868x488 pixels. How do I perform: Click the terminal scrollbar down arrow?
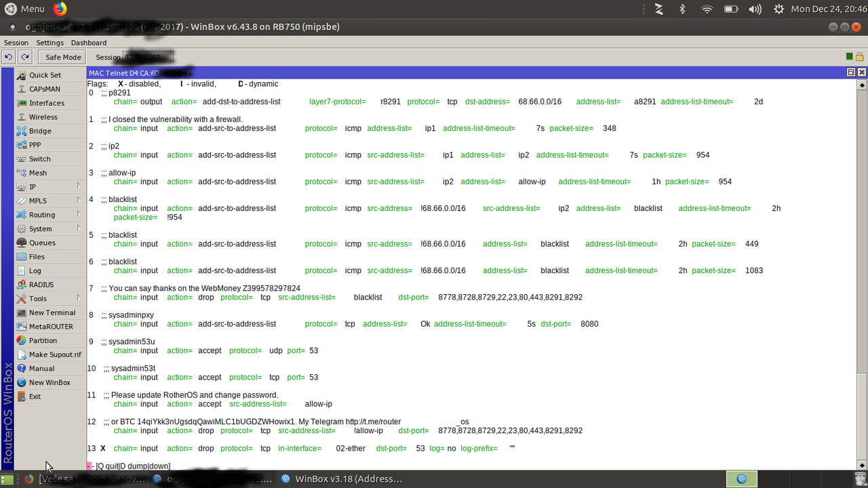point(862,464)
